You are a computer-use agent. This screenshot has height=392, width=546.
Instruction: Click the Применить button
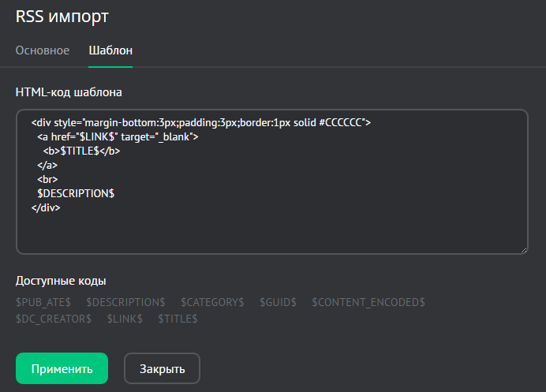tap(62, 368)
